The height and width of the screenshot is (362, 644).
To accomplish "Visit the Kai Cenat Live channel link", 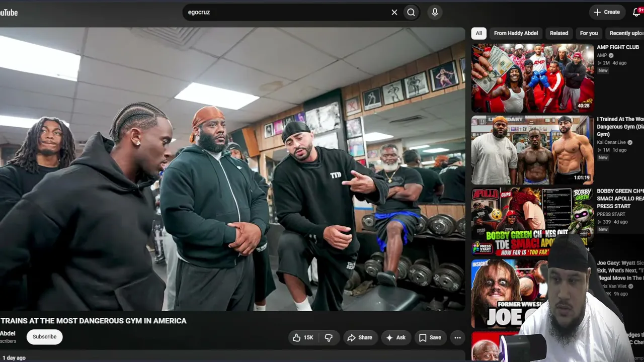I will point(611,142).
